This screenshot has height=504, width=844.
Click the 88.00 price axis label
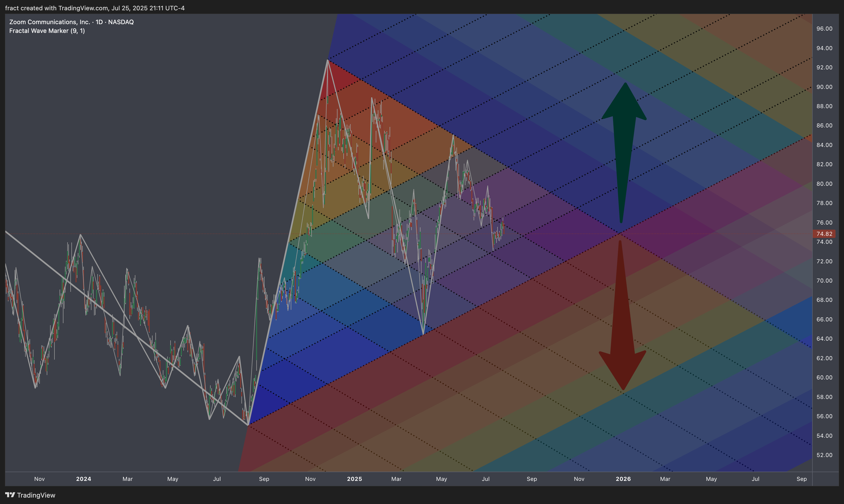(824, 106)
